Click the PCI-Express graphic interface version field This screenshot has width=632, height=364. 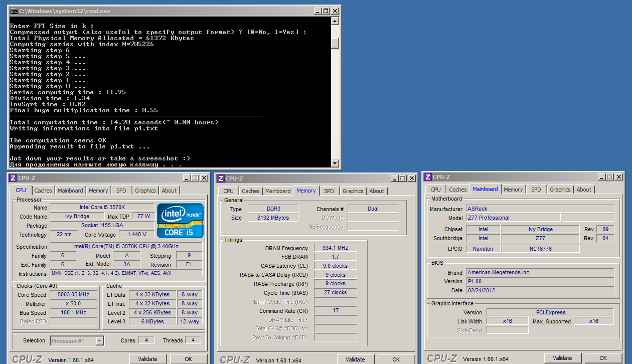click(550, 312)
